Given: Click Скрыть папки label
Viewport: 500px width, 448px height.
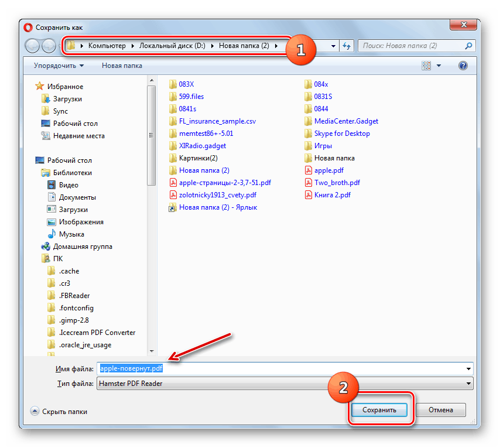Looking at the screenshot, I should click(x=65, y=412).
